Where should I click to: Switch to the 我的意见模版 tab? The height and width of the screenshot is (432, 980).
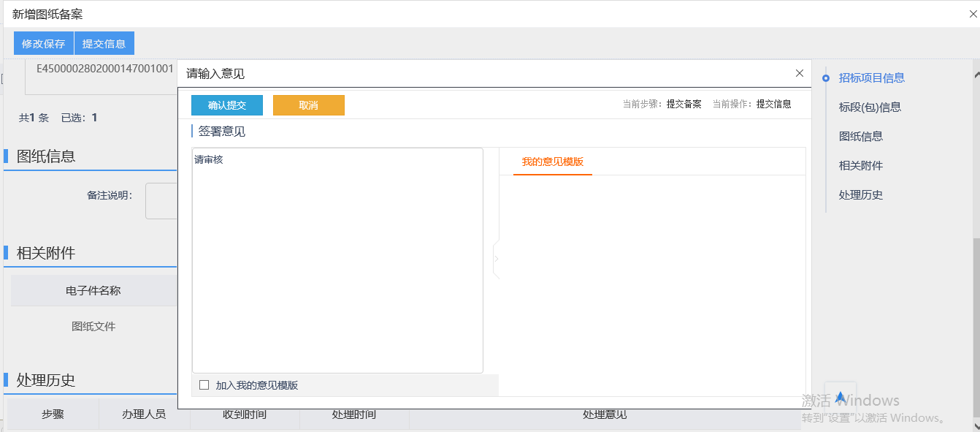pos(552,162)
